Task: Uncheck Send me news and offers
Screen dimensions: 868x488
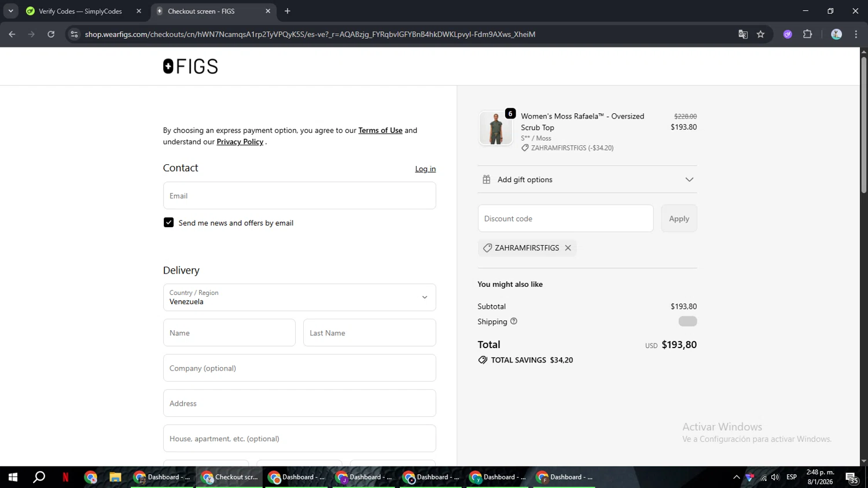Action: click(168, 223)
